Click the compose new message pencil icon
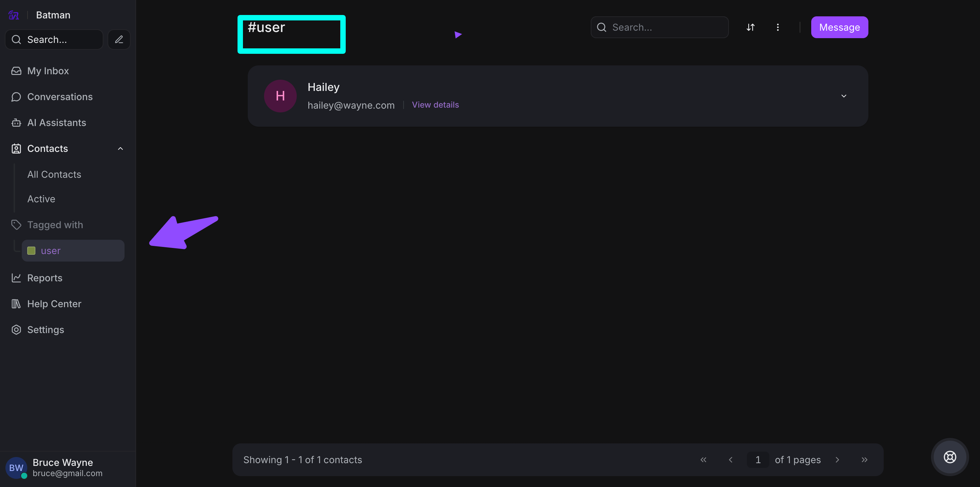Viewport: 980px width, 487px height. tap(119, 39)
